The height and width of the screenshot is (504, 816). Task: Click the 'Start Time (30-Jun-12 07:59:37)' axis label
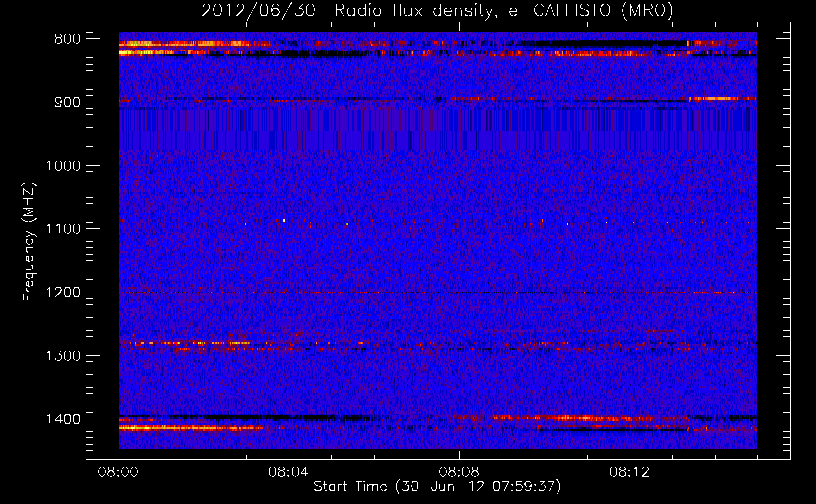click(x=437, y=487)
